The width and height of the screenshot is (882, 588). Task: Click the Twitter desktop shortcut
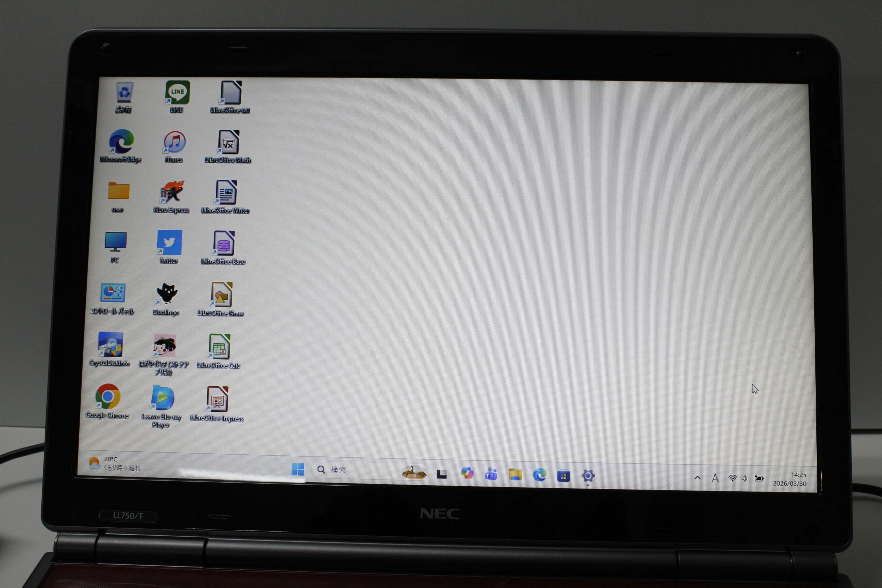click(169, 243)
